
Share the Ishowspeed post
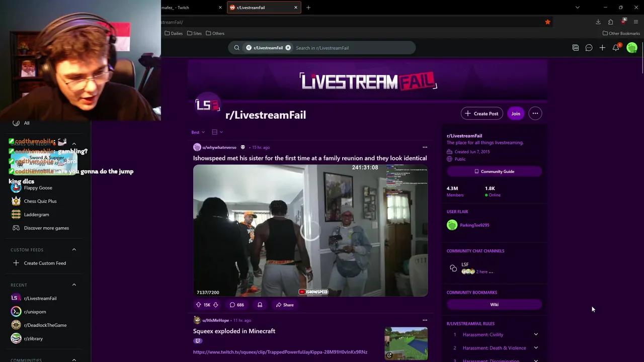click(284, 305)
